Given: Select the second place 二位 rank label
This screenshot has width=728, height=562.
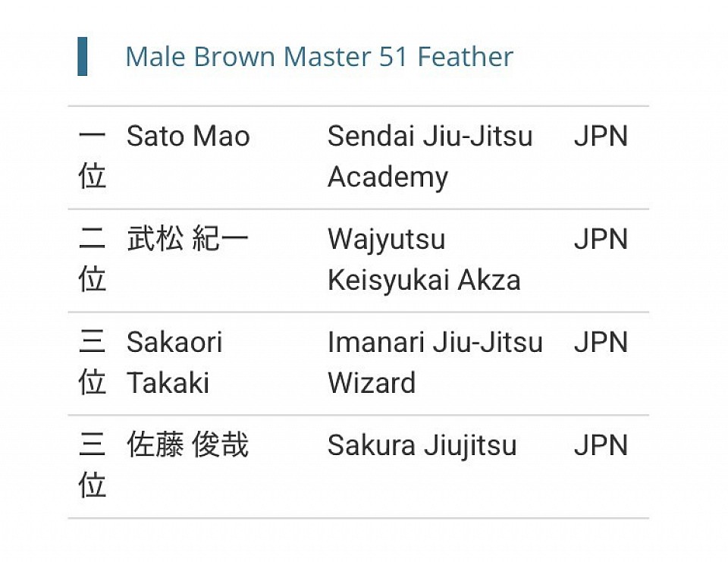Looking at the screenshot, I should tap(92, 260).
